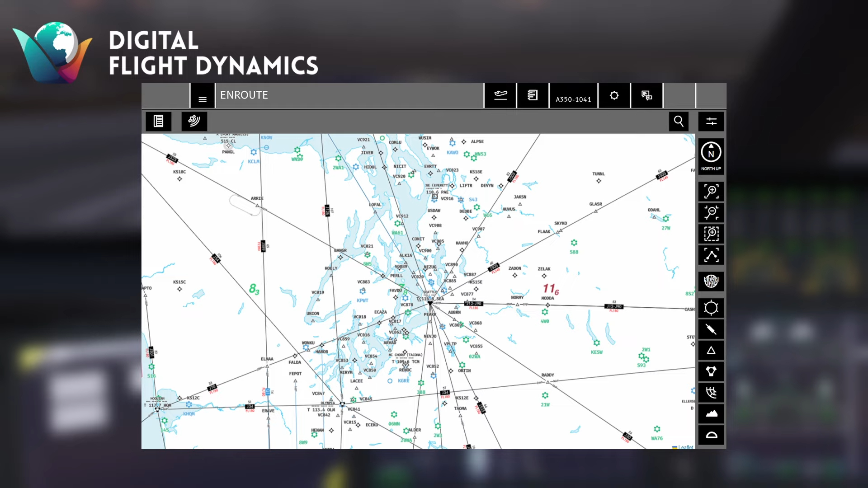Open settings gear in top bar

tap(614, 96)
